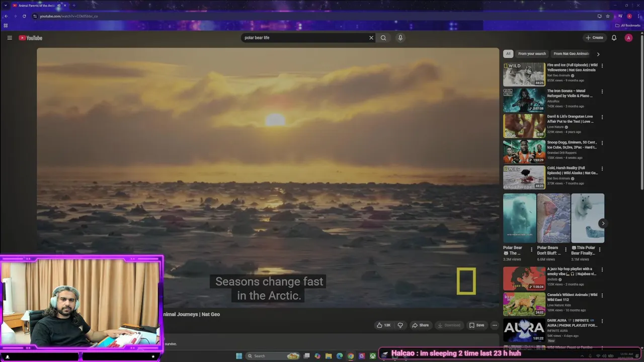Click the magnifier search button

pos(383,38)
